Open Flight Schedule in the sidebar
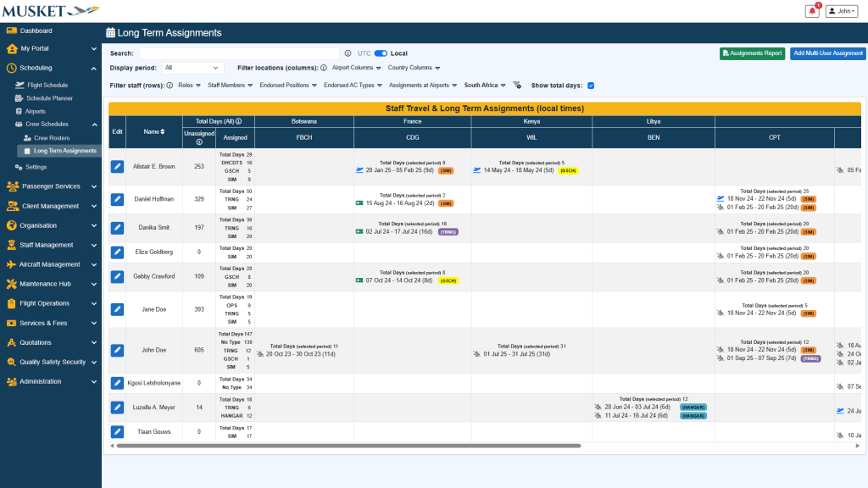 pyautogui.click(x=47, y=85)
